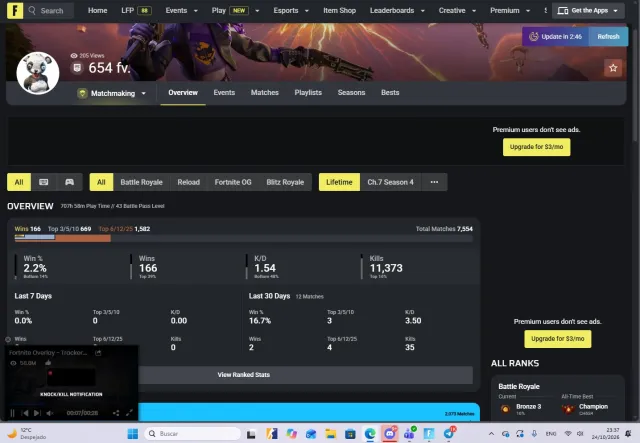Expand the Play dropdown arrow
The height and width of the screenshot is (443, 640).
[x=257, y=11]
